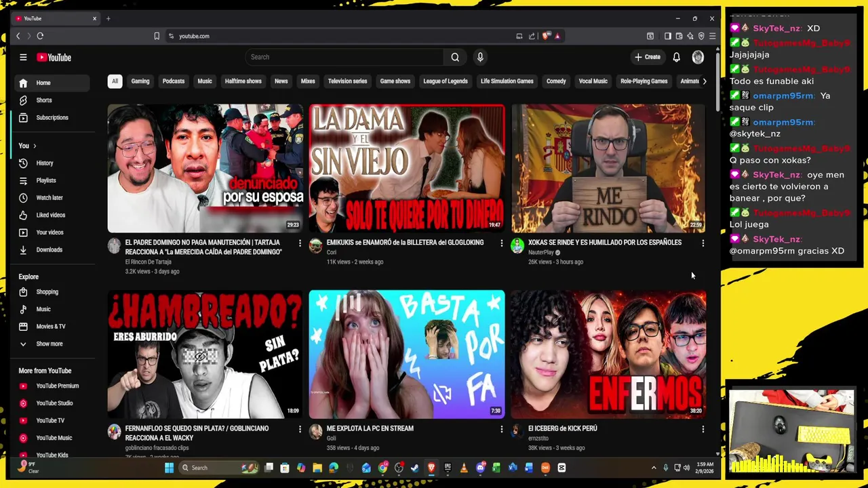Open YouTube Studio link
The height and width of the screenshot is (488, 868).
pos(52,403)
